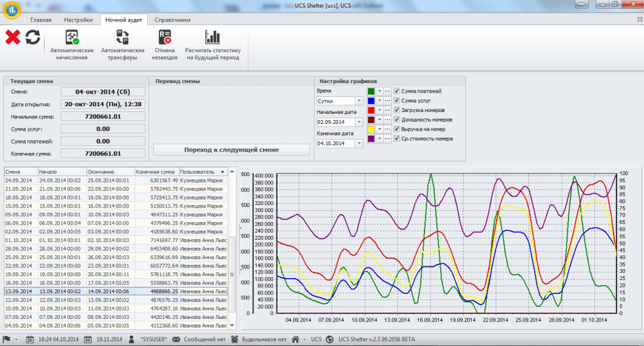The image size is (644, 346).
Task: Expand Начальная дата date picker 02.09.2014
Action: 359,122
